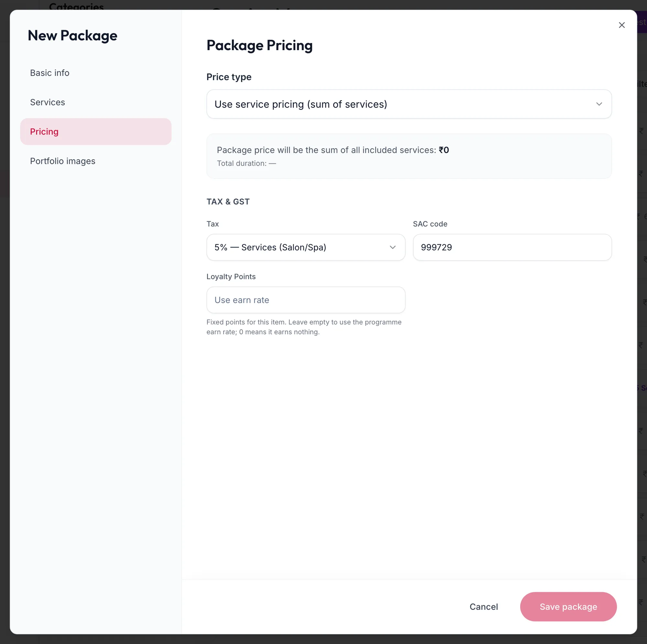
Task: Cancel the new package
Action: tap(484, 607)
